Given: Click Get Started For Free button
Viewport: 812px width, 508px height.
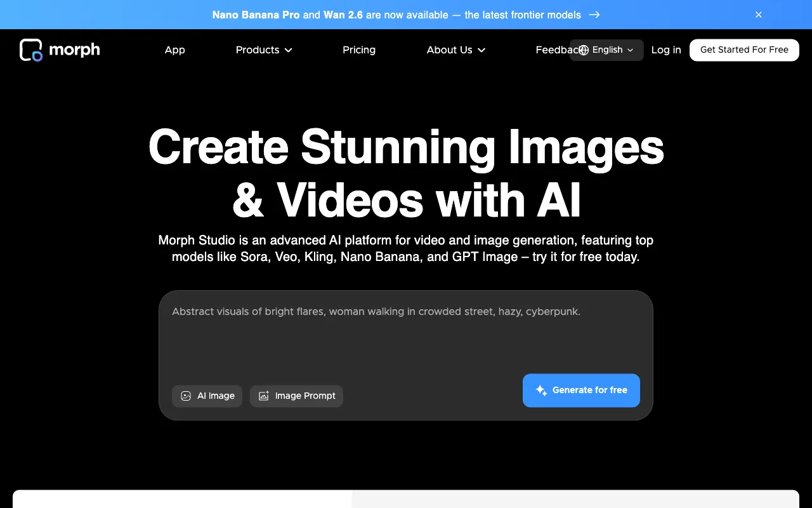Looking at the screenshot, I should click(744, 50).
